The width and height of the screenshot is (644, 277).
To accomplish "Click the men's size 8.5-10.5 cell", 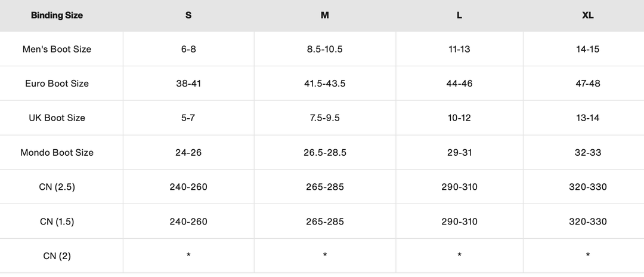I will coord(325,49).
